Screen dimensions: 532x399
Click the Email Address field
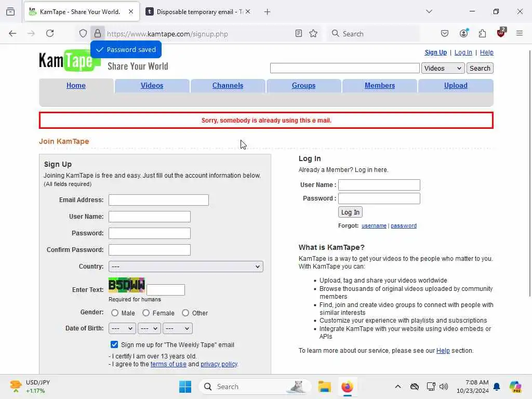[158, 200]
